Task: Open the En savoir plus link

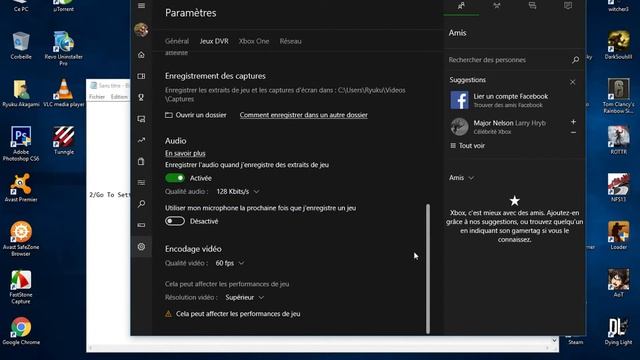Action: [x=185, y=153]
